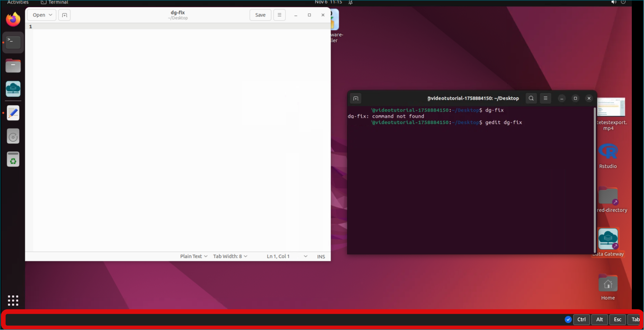644x330 pixels.
Task: Open the Plain Text language dropdown
Action: (x=194, y=256)
